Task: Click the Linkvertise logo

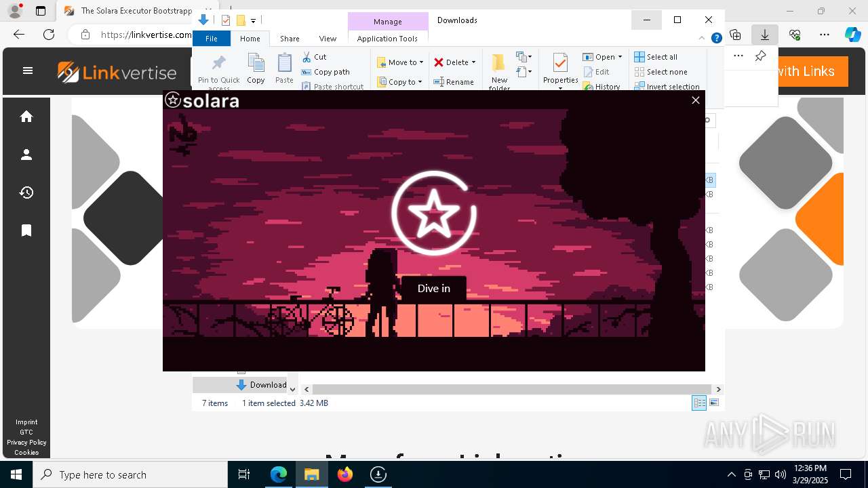Action: point(117,72)
